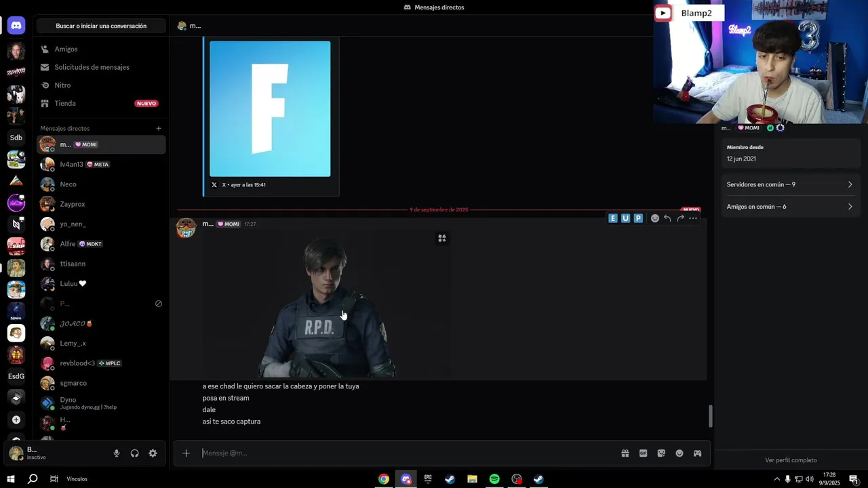Open user settings gear
This screenshot has width=868, height=488.
[x=153, y=453]
